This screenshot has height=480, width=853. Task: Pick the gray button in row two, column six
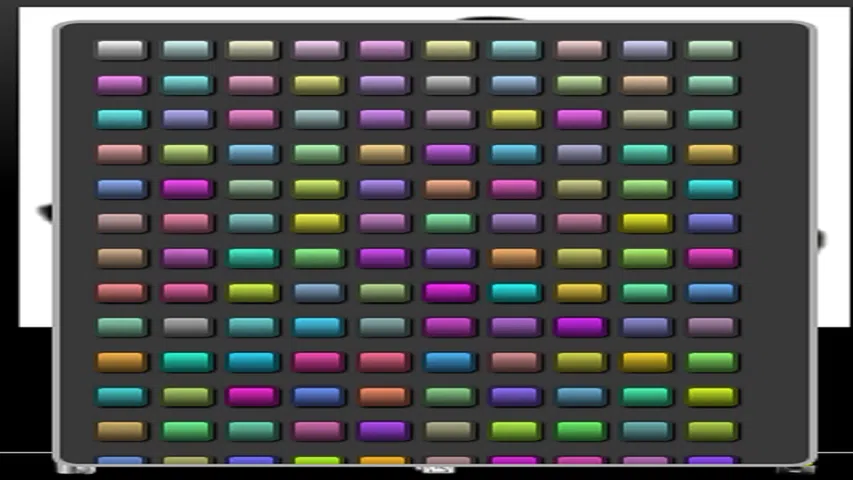(449, 85)
